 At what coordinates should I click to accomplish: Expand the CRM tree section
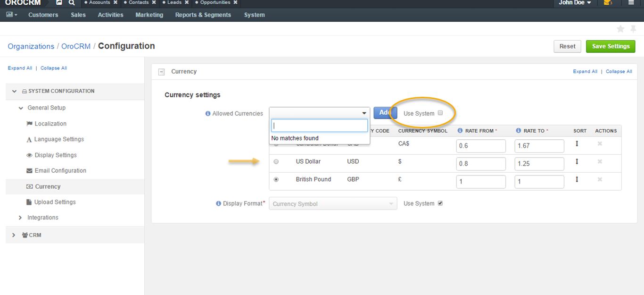coord(13,235)
